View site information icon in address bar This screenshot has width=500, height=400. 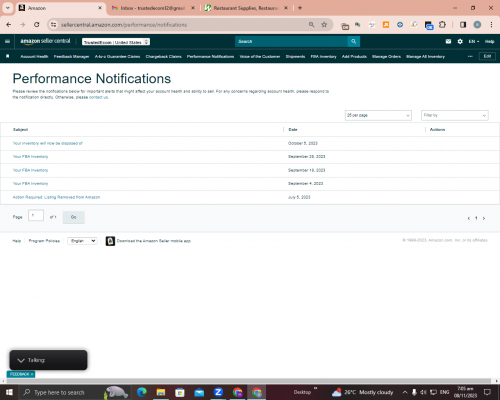(x=53, y=25)
